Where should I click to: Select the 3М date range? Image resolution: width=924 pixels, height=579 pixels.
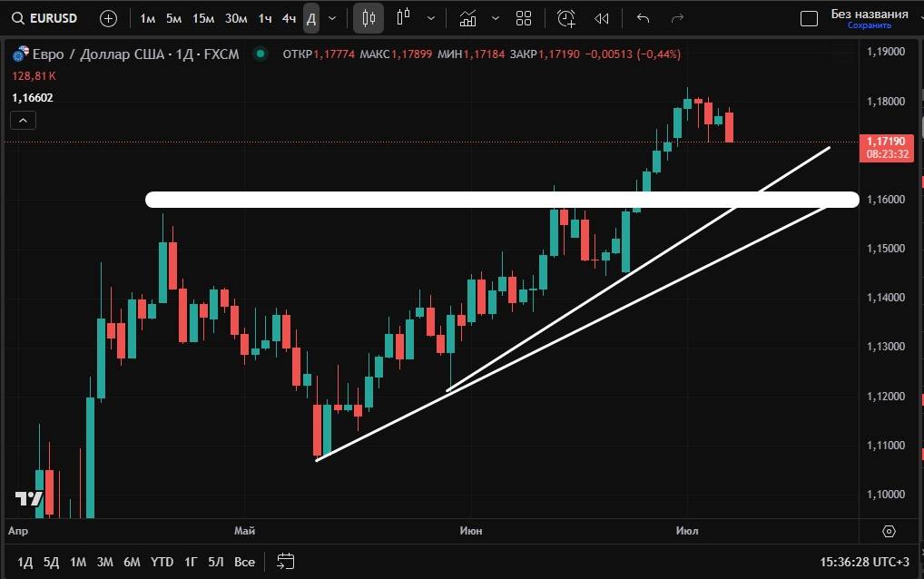coord(105,562)
